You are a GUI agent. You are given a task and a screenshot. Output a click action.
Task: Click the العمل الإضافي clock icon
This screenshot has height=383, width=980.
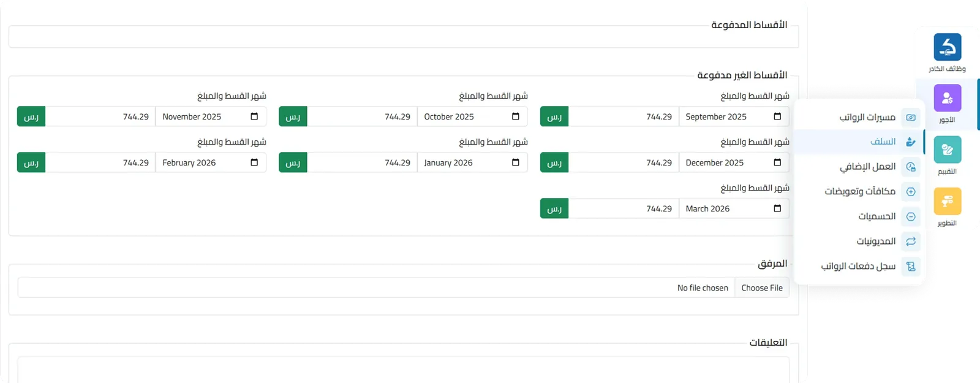[911, 167]
